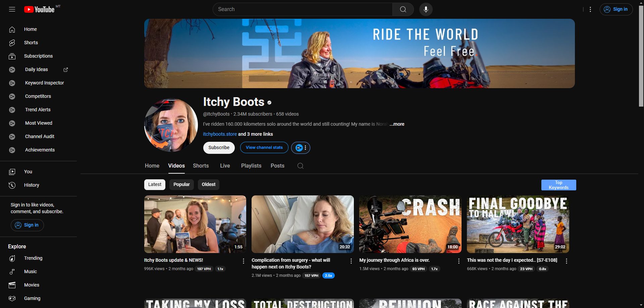This screenshot has width=644, height=308.
Task: Click Most Viewed sidebar icon
Action: pos(12,123)
